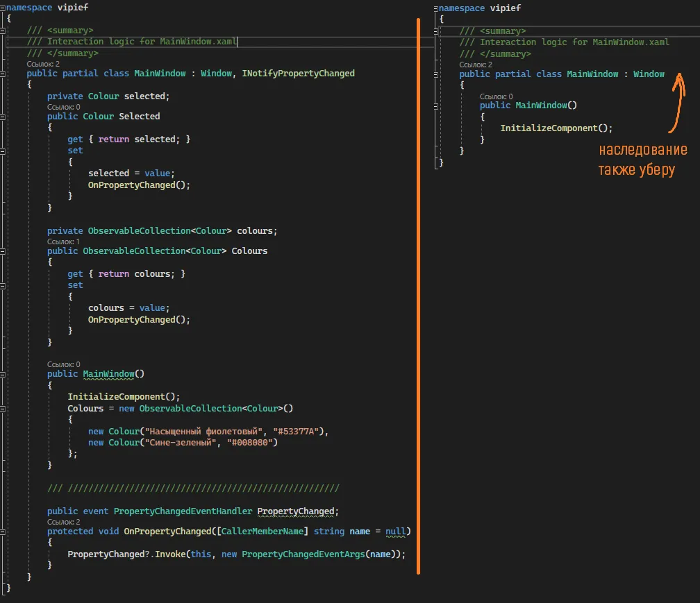Click 'Colours' property name in declaration
700x603 pixels.
[x=249, y=251]
